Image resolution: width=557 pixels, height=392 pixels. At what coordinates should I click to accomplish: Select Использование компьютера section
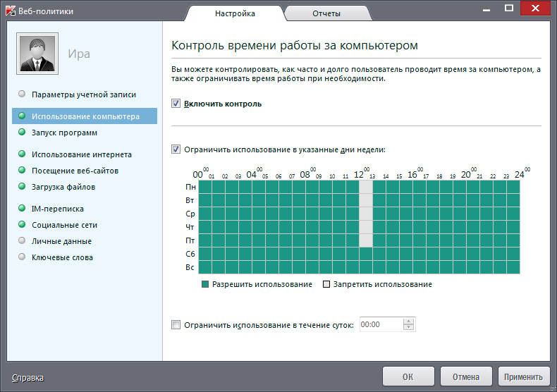tap(85, 116)
